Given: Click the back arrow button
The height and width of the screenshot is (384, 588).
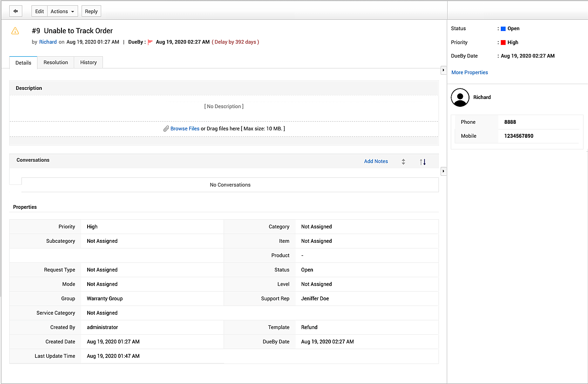Looking at the screenshot, I should (x=16, y=11).
